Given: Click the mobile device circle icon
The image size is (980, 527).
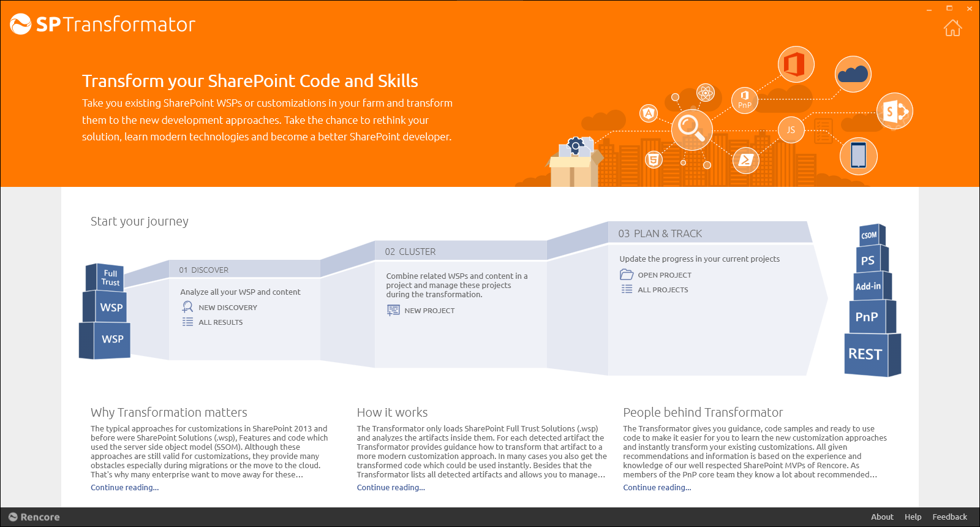Looking at the screenshot, I should [x=859, y=156].
